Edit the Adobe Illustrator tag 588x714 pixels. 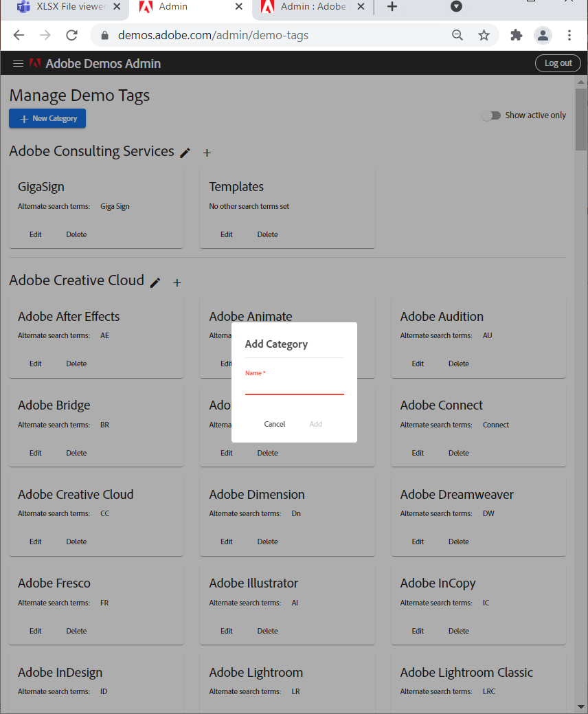pyautogui.click(x=227, y=631)
